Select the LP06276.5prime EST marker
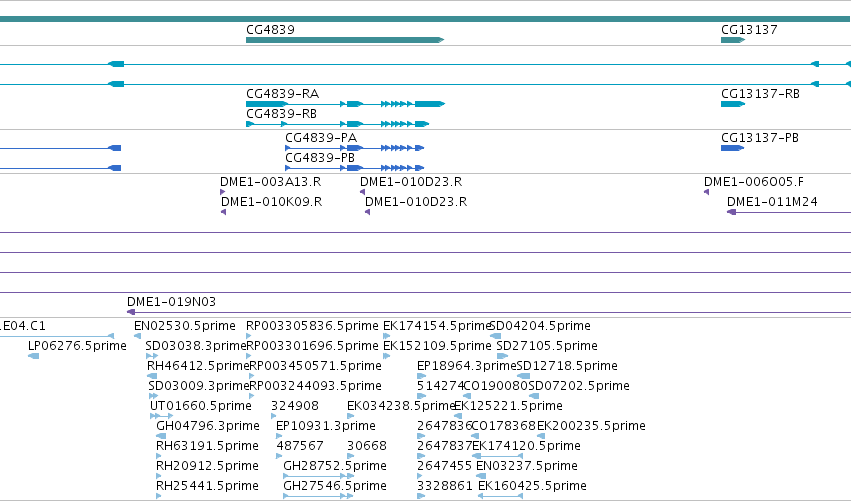This screenshot has width=851, height=501. (34, 356)
